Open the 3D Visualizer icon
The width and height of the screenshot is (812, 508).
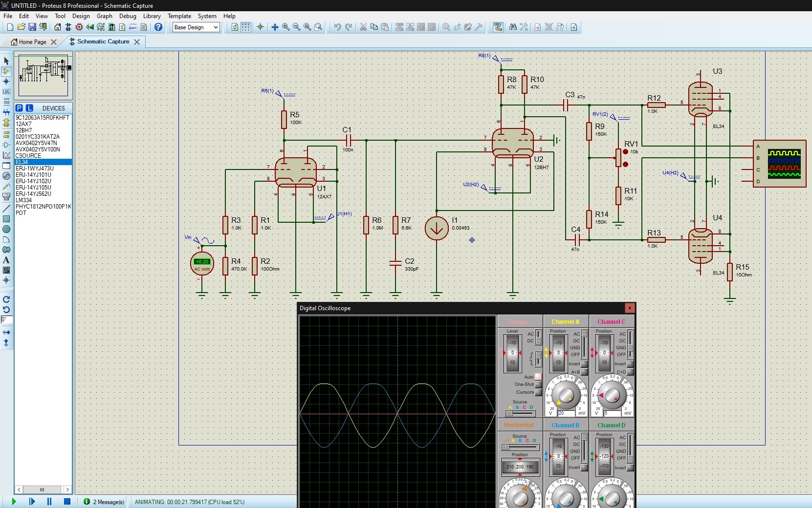[90, 27]
